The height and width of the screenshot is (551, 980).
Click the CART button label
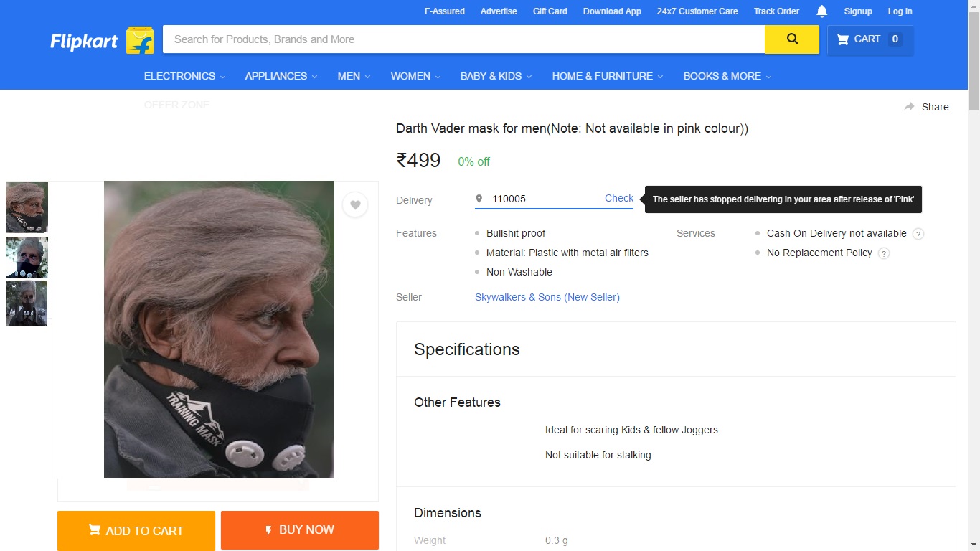[x=867, y=39]
